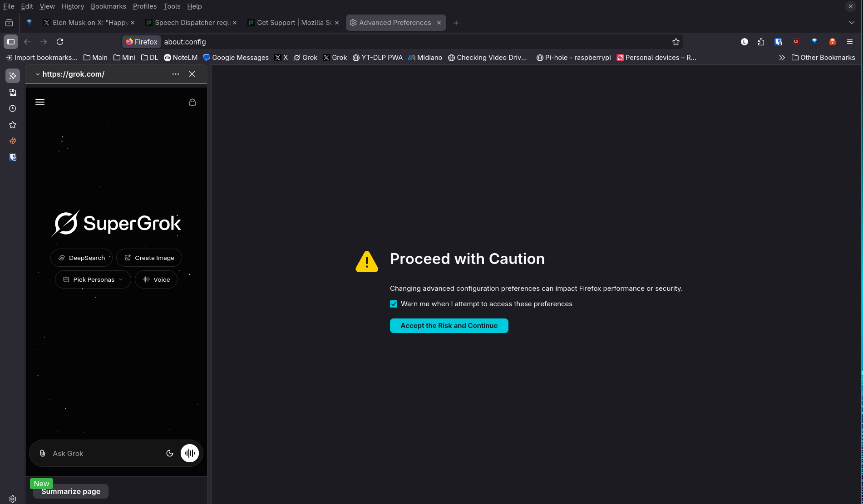The width and height of the screenshot is (863, 504).
Task: Click the moon icon in Grok's input
Action: tap(170, 453)
